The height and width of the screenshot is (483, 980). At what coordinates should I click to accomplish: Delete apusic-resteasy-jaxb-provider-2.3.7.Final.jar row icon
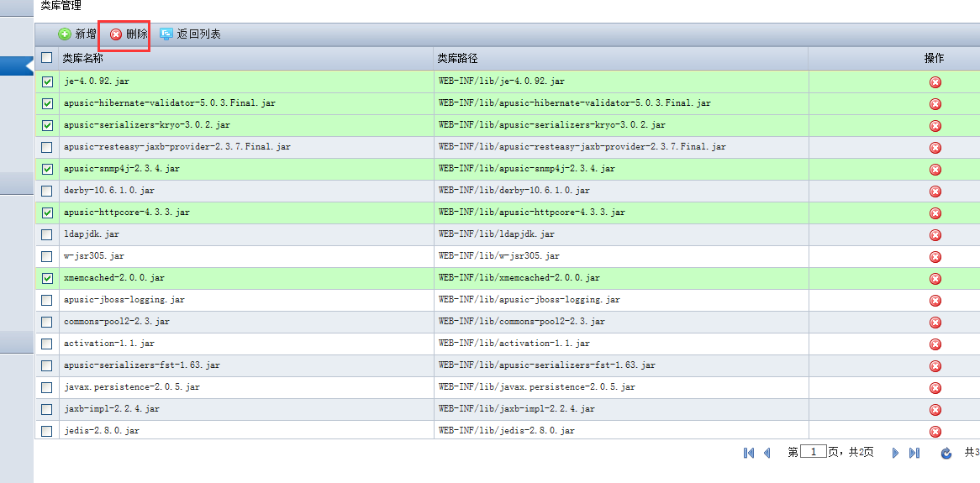coord(935,148)
